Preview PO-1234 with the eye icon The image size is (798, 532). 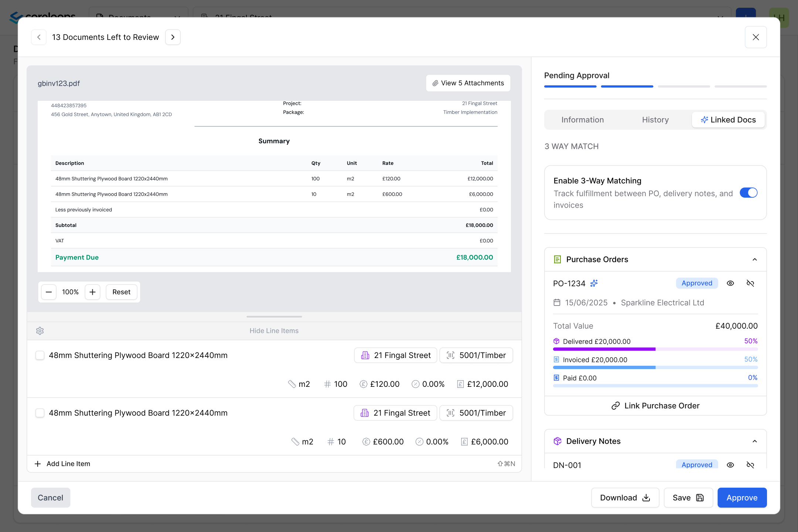coord(730,283)
